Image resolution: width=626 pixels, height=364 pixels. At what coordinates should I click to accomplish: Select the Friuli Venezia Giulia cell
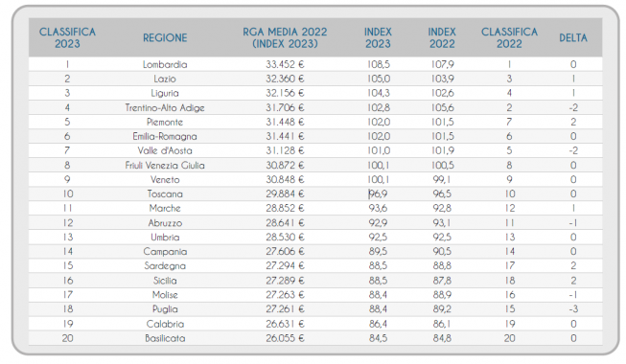pyautogui.click(x=165, y=165)
